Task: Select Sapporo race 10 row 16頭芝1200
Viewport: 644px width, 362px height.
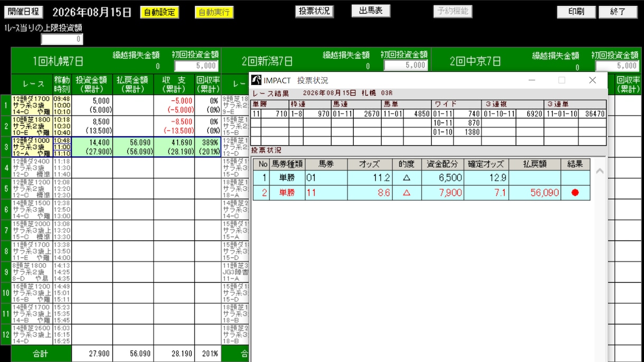Action: coord(31,293)
